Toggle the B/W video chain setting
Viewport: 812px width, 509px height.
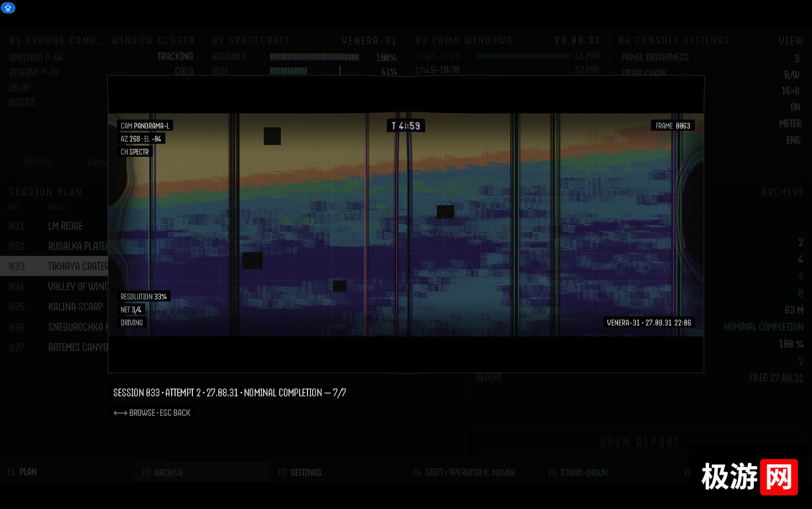(x=792, y=75)
